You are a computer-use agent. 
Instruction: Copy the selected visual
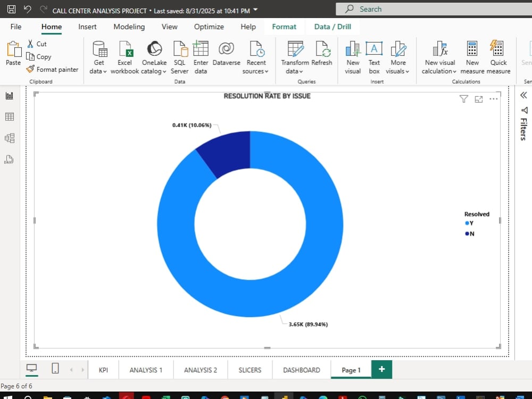click(39, 57)
